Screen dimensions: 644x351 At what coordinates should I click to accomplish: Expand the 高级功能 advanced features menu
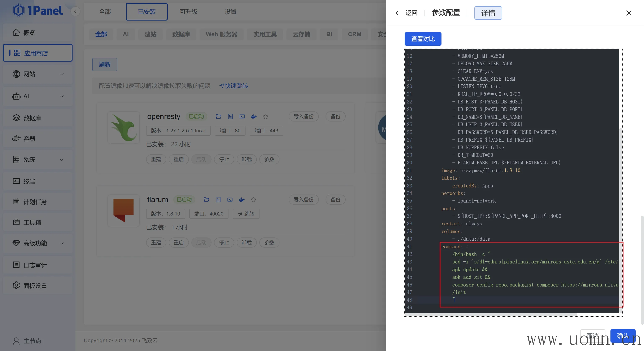click(38, 243)
